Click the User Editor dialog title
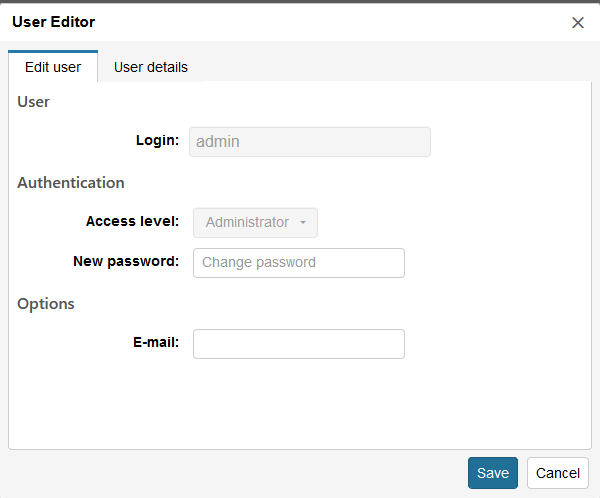 (x=54, y=22)
